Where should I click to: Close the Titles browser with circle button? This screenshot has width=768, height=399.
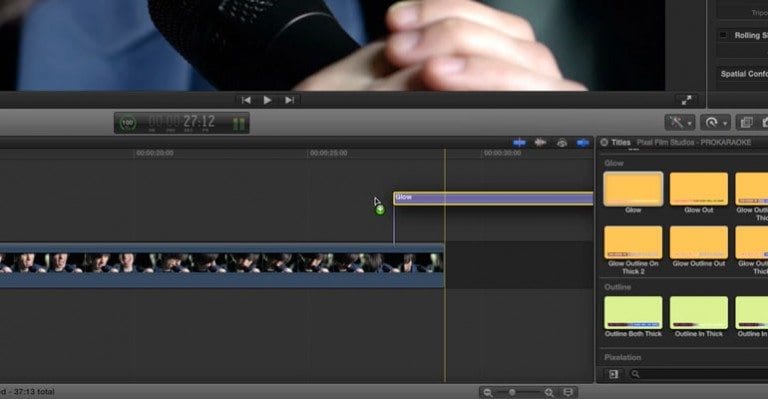tap(604, 142)
